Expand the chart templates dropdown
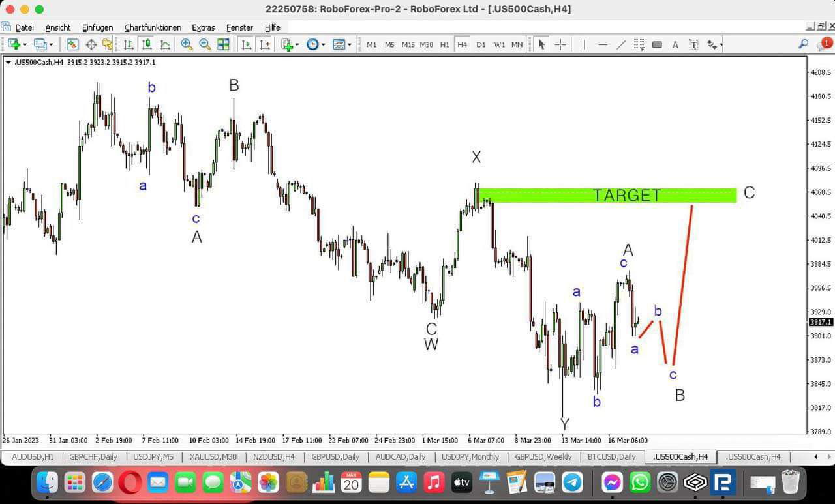The image size is (835, 504). coord(350,44)
